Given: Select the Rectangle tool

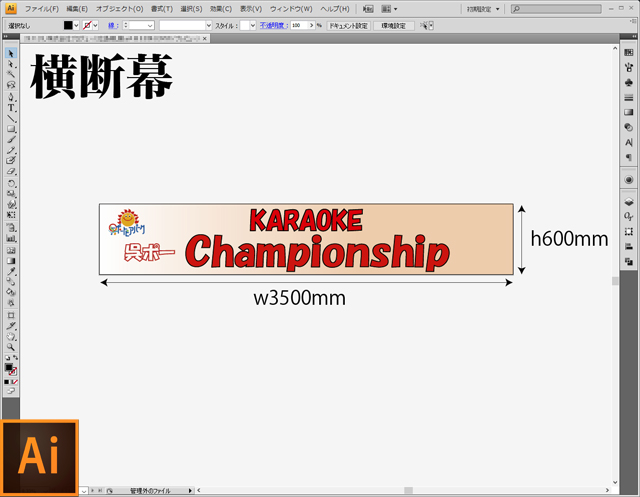Looking at the screenshot, I should point(11,129).
